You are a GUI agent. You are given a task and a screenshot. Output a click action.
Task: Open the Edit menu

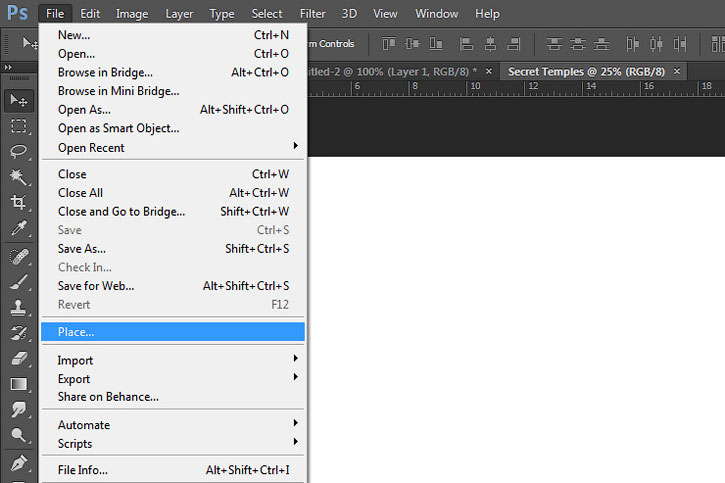90,14
